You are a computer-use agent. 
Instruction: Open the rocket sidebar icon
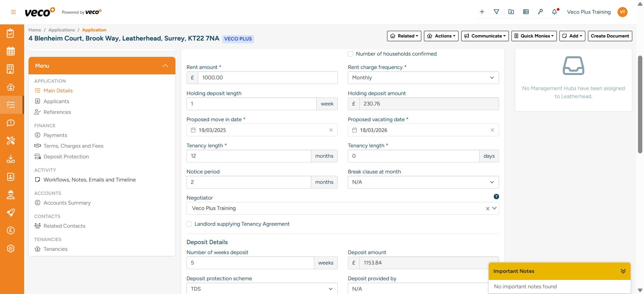coord(11,212)
